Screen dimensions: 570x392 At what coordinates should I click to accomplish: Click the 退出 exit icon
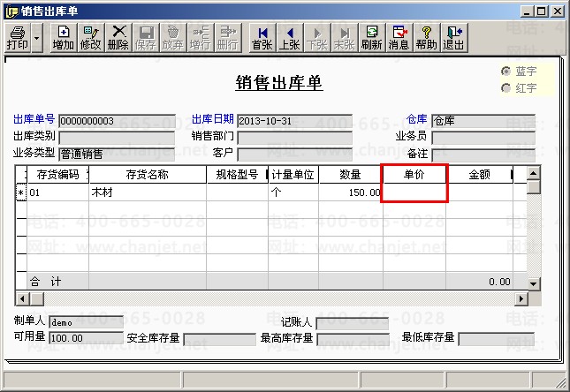[453, 38]
